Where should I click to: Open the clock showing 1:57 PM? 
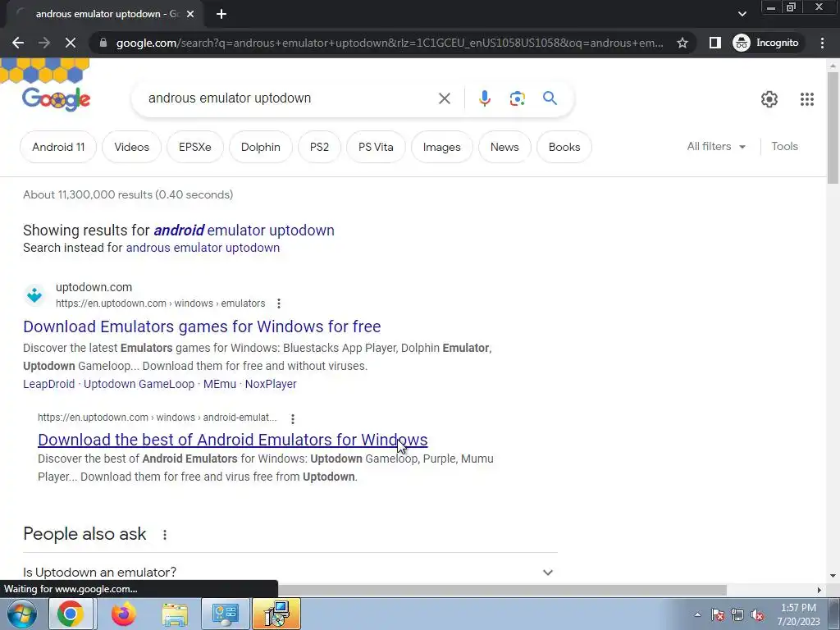798,614
